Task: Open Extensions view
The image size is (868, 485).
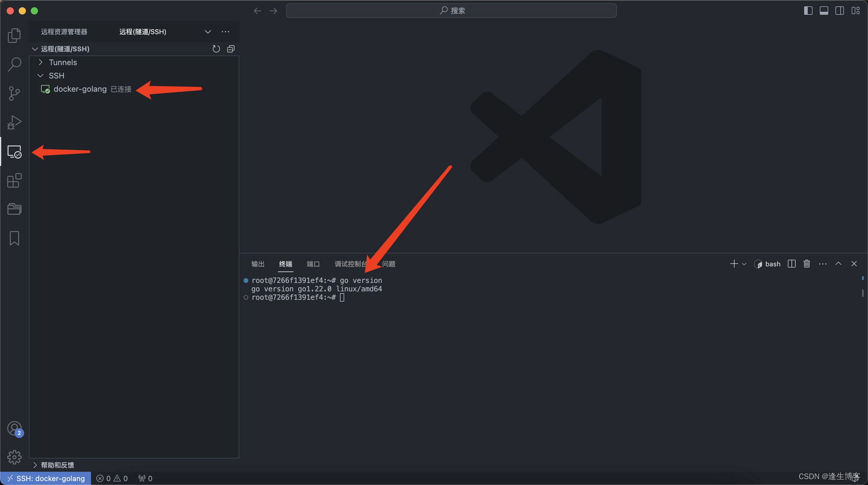Action: 14,181
